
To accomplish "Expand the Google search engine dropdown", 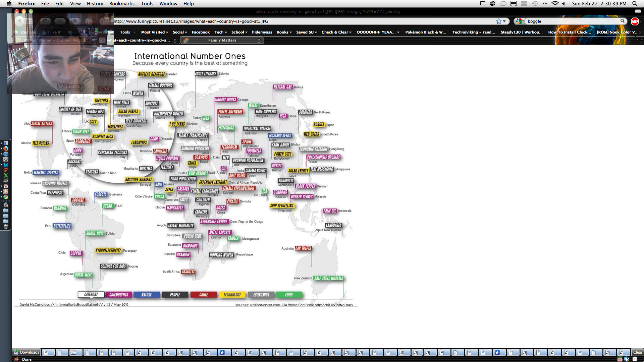I will click(520, 21).
